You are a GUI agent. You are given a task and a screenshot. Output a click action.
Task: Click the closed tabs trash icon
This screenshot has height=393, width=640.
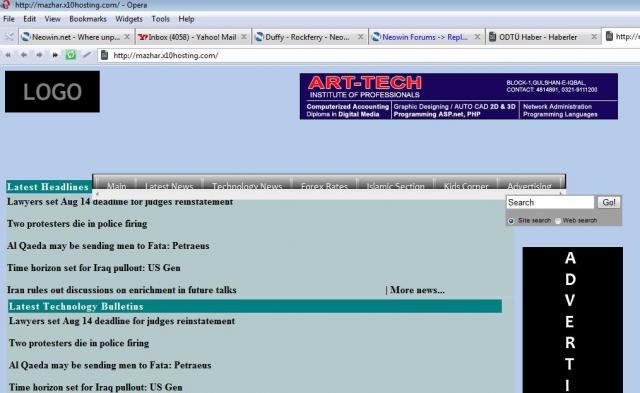tap(9, 37)
